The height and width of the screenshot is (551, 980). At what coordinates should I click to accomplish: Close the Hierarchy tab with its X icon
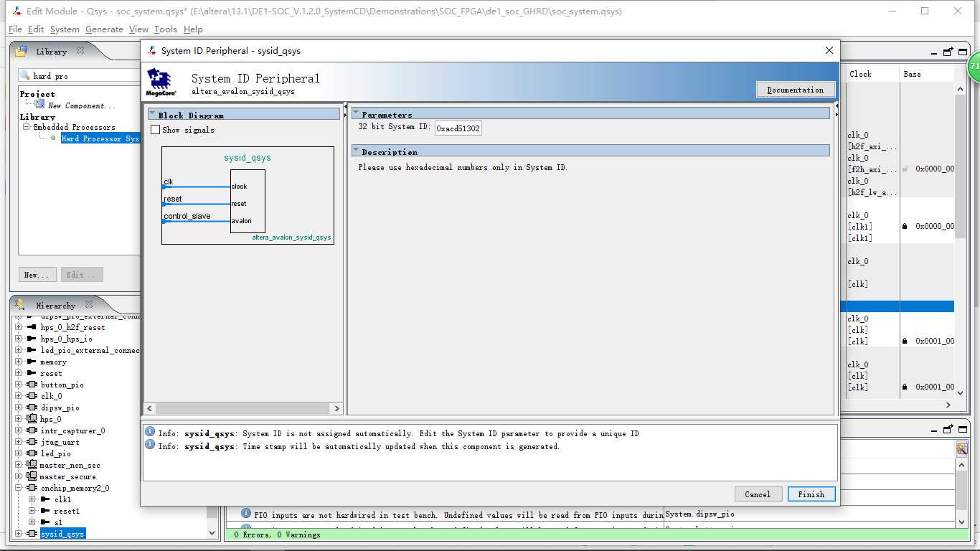[x=89, y=305]
